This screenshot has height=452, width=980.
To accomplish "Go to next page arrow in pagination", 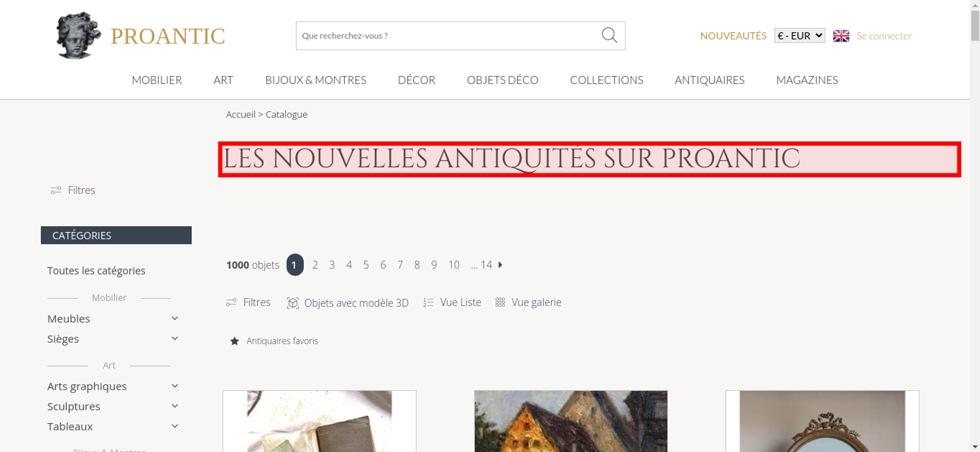I will 500,265.
